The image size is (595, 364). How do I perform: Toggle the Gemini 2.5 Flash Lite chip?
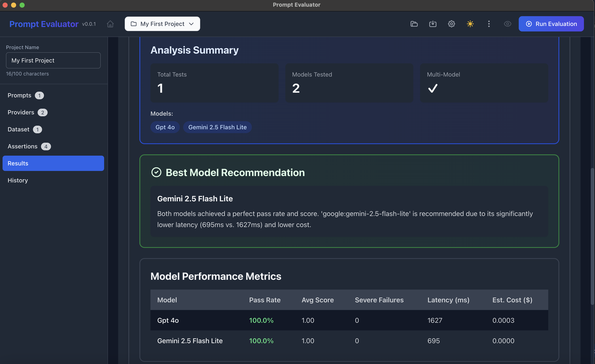(x=217, y=127)
